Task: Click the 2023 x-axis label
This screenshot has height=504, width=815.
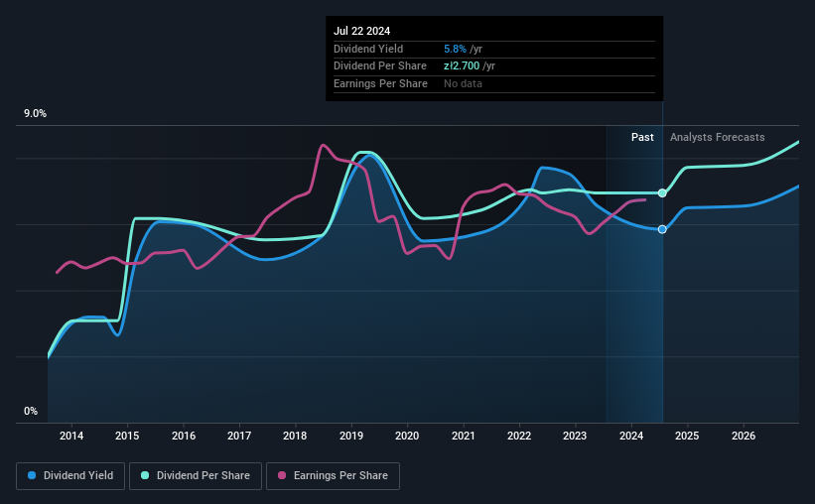Action: [x=575, y=436]
